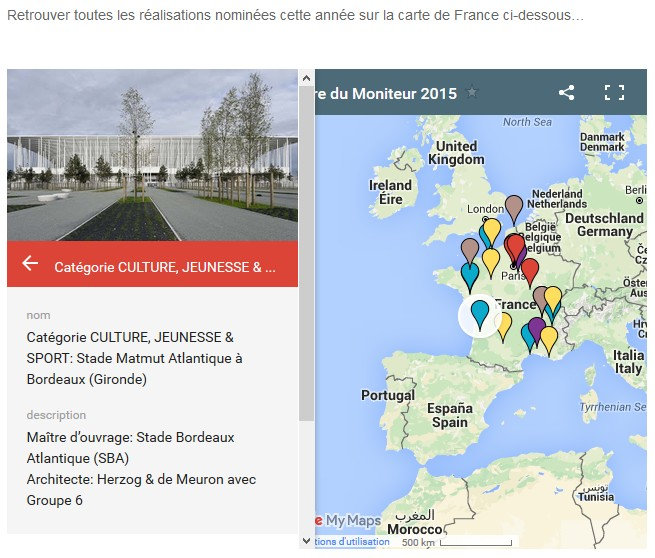Image resolution: width=655 pixels, height=558 pixels.
Task: Click the 'Maître d'ouvrage: Stade Bordeaux' text
Action: (x=130, y=437)
